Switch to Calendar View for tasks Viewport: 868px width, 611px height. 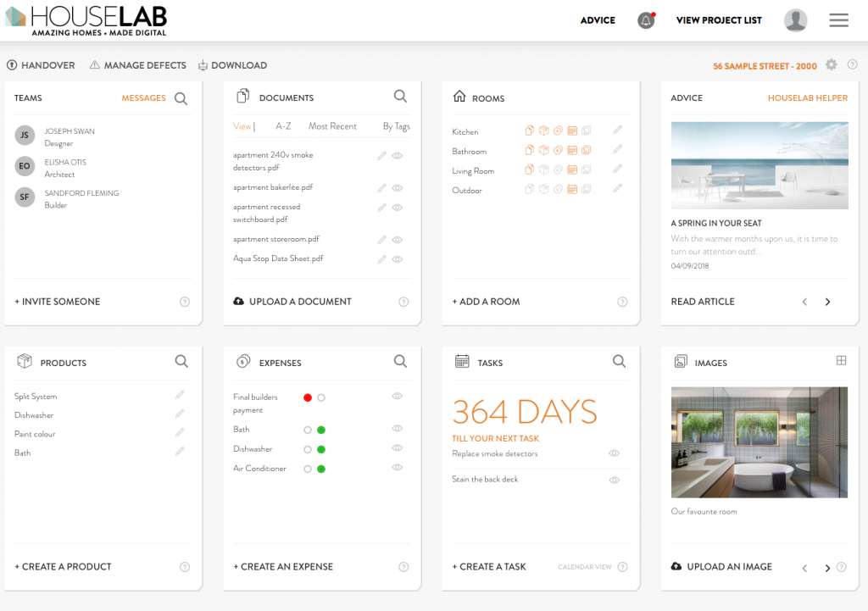pyautogui.click(x=585, y=567)
